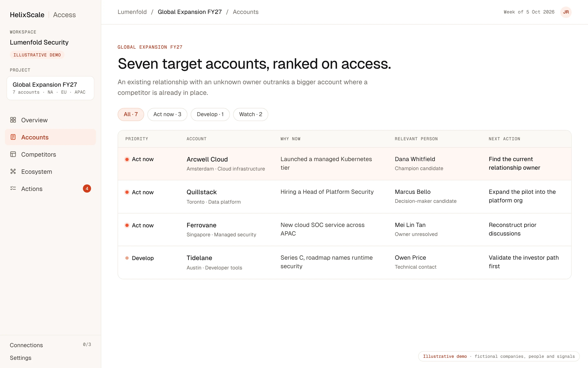Viewport: 588px width, 368px height.
Task: Click the Actions checklist icon
Action: click(13, 189)
